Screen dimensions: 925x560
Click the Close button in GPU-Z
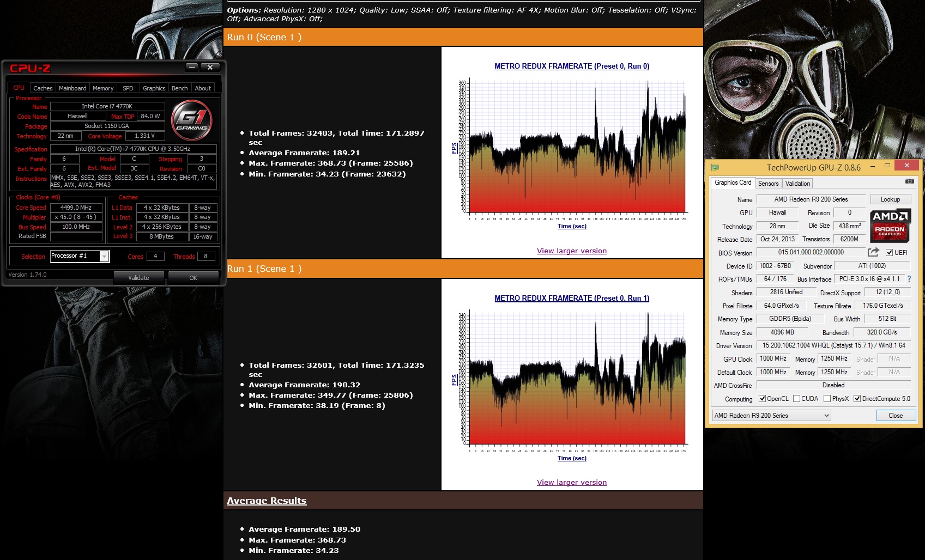point(896,416)
